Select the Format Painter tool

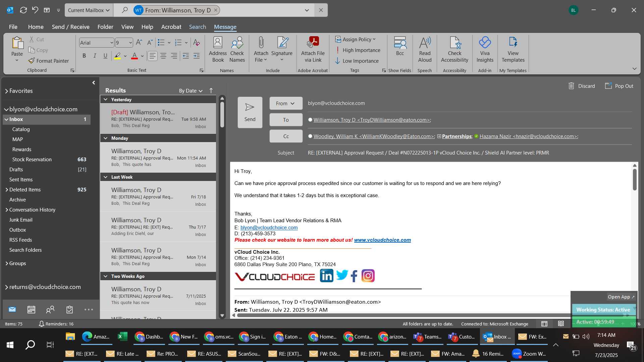pyautogui.click(x=49, y=61)
